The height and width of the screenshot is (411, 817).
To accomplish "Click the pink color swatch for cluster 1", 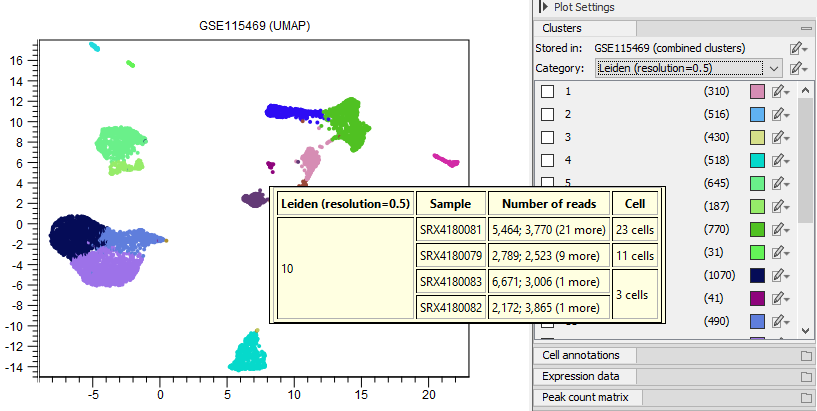I will coord(758,92).
